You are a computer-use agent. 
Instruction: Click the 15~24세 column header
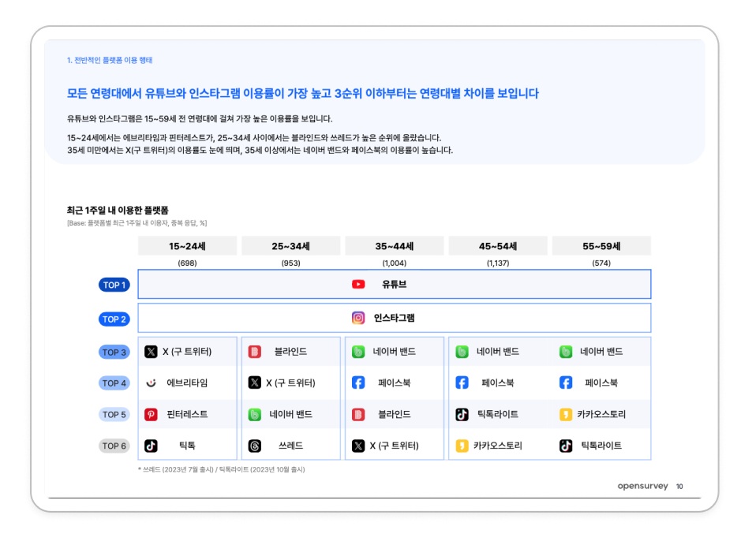(x=187, y=246)
